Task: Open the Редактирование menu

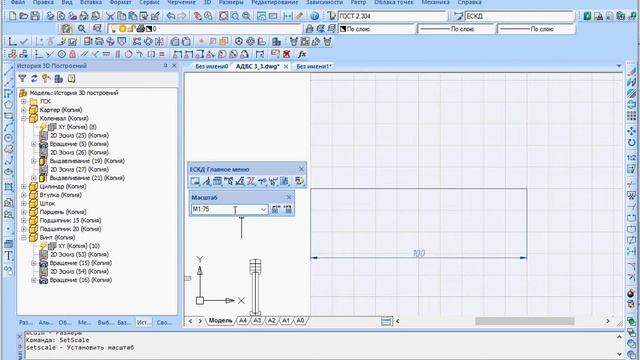Action: pos(274,2)
